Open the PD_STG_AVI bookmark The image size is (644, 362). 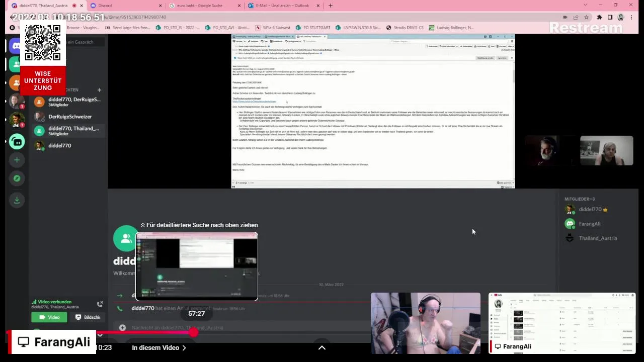(x=227, y=28)
